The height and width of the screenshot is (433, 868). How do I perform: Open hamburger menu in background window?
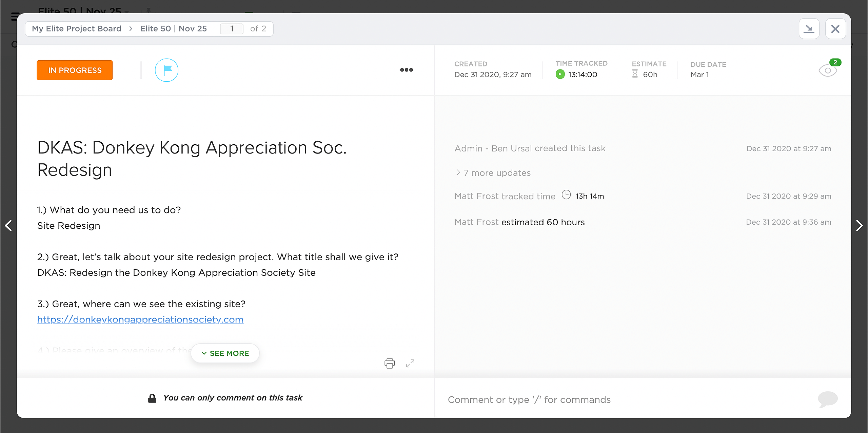click(14, 16)
